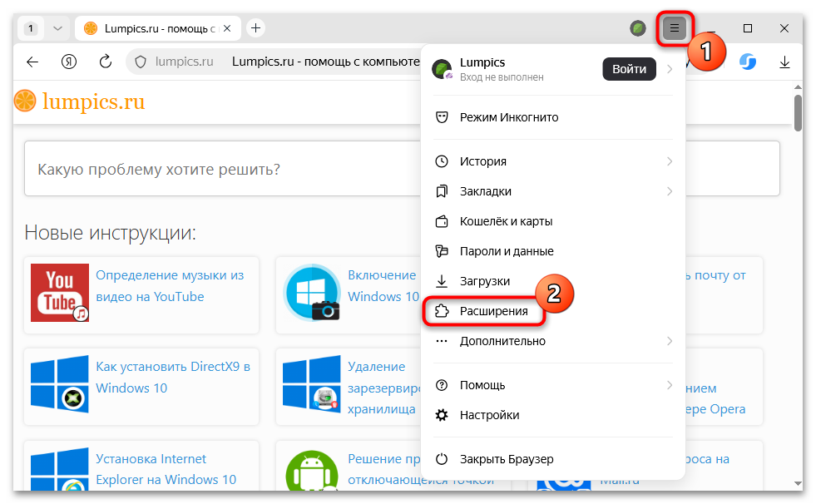Open the История menu item

552,161
